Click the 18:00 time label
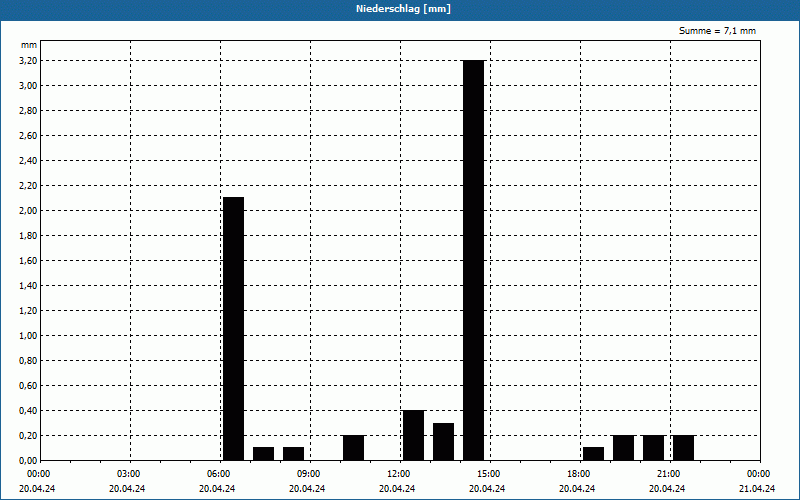Image resolution: width=800 pixels, height=500 pixels. (579, 474)
